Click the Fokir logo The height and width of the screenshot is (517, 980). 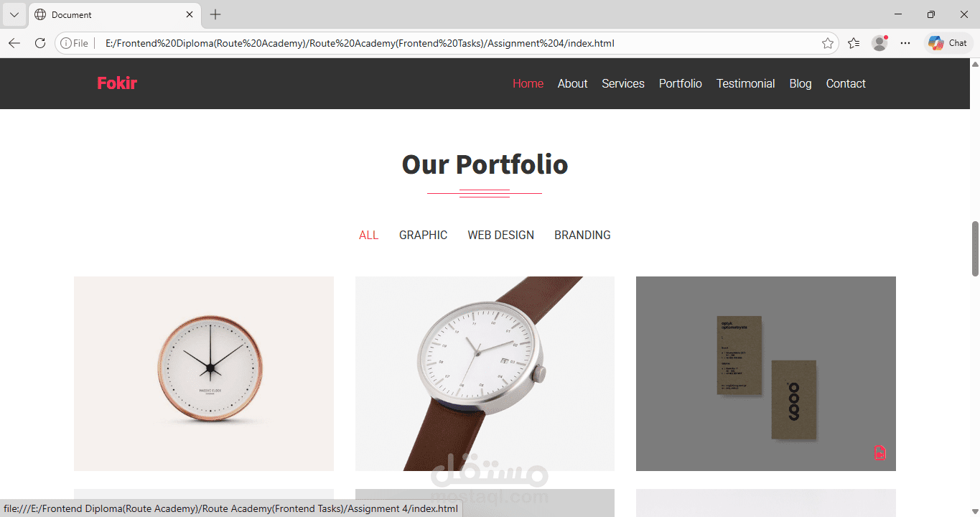pyautogui.click(x=117, y=83)
